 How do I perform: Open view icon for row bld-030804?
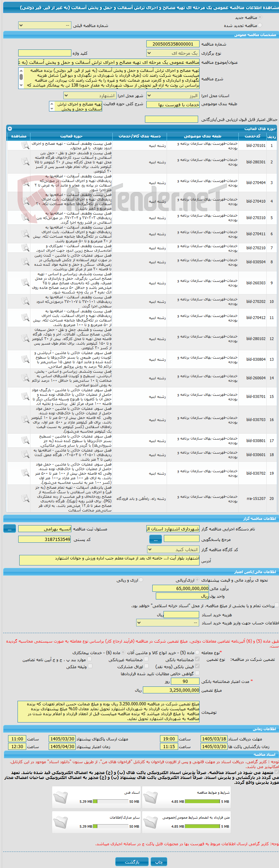(x=25, y=359)
